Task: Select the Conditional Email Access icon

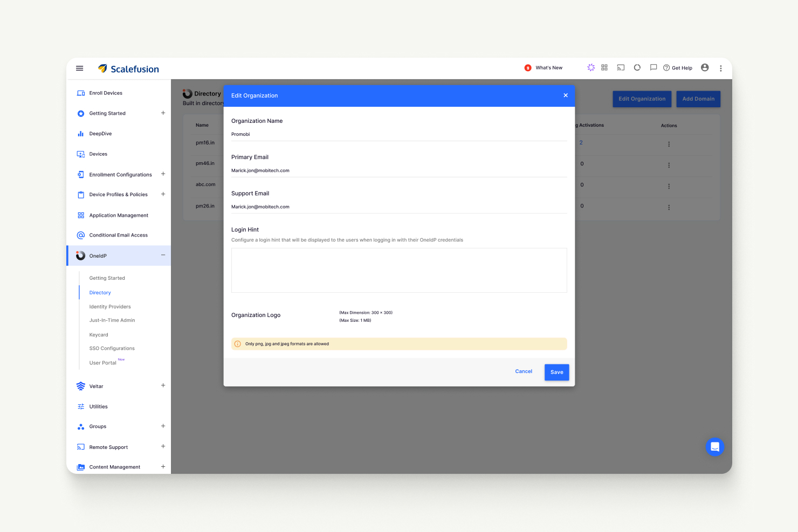Action: click(x=80, y=235)
